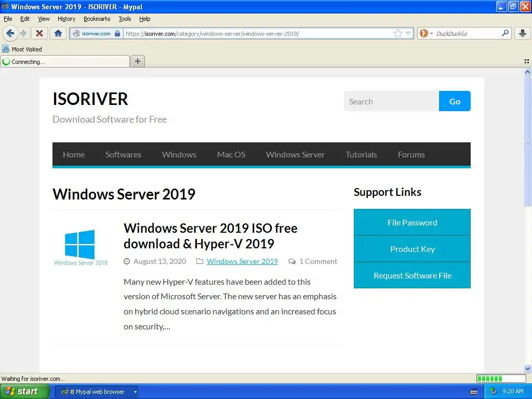The width and height of the screenshot is (532, 399).
Task: Bookmark this page with the star icon
Action: [x=397, y=33]
